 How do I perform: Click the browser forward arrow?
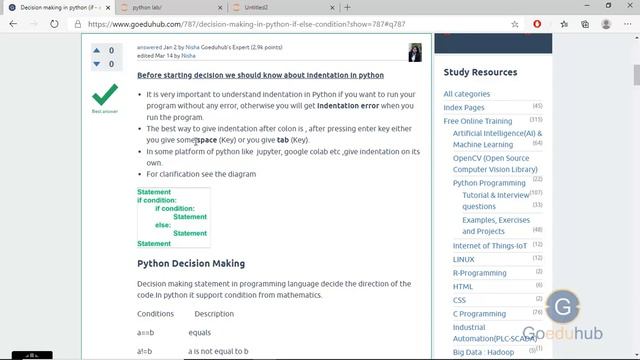pyautogui.click(x=34, y=24)
